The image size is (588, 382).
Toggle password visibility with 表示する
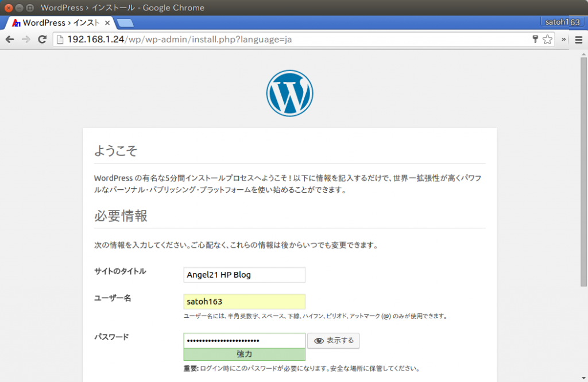pos(334,341)
